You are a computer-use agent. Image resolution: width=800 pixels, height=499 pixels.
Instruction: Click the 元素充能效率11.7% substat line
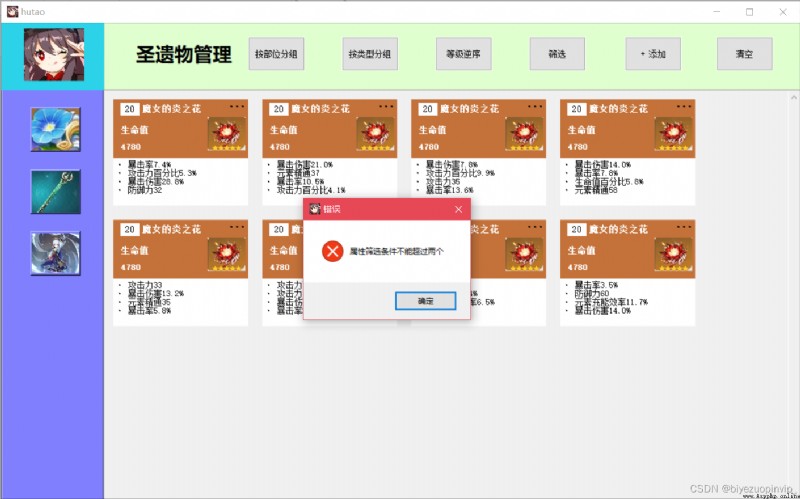611,302
